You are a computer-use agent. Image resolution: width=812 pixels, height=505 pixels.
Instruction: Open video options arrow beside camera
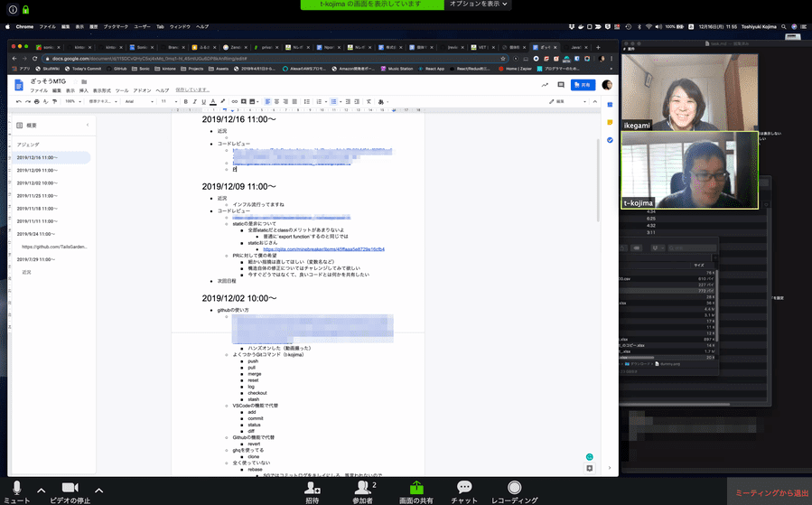pyautogui.click(x=98, y=489)
